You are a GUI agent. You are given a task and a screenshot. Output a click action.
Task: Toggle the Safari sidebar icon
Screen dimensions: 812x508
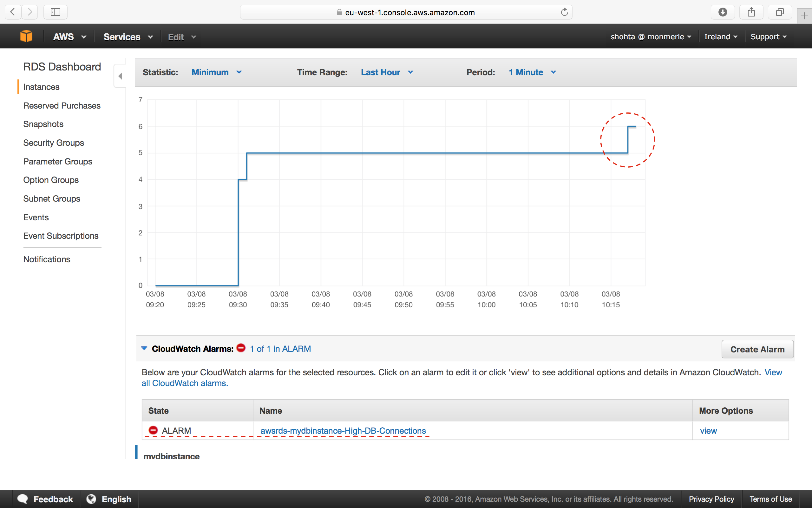click(x=56, y=12)
